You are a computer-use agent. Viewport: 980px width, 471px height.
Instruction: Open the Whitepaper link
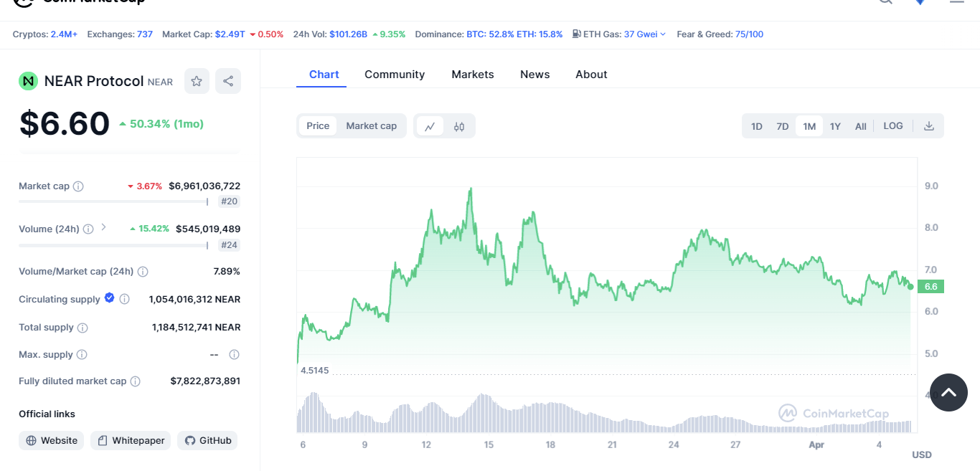(131, 440)
